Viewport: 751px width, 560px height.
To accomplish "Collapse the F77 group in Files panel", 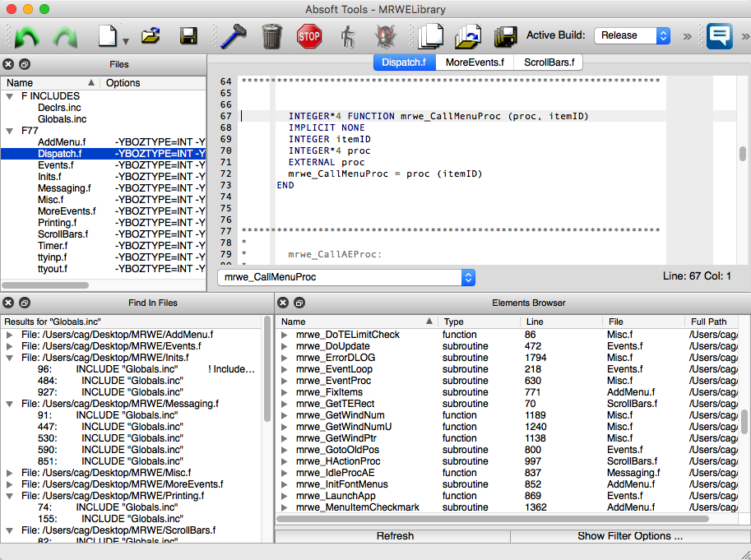I will pyautogui.click(x=8, y=129).
